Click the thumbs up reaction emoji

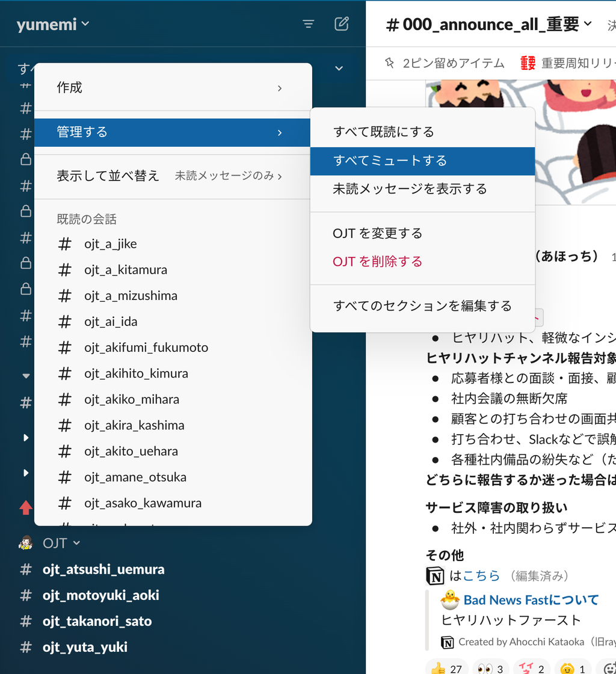click(x=438, y=669)
